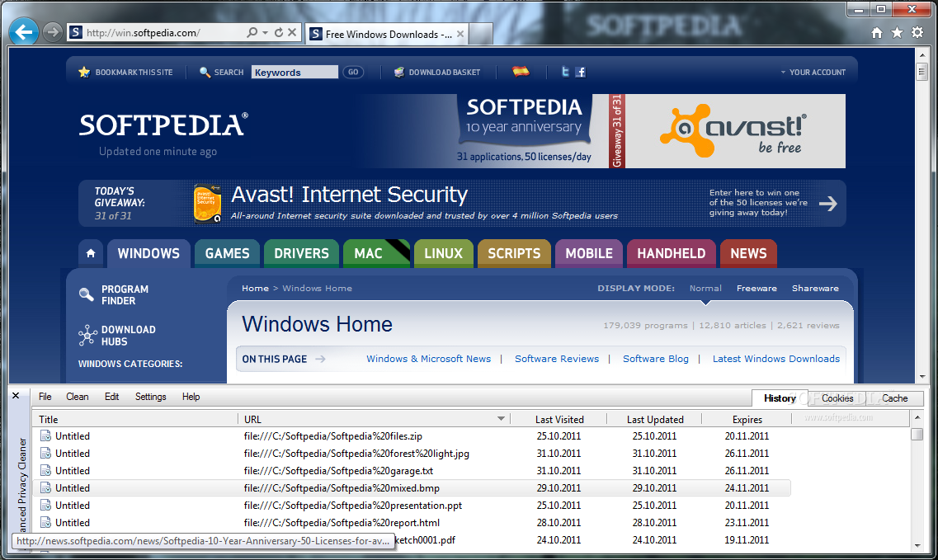
Task: Switch to the MAC section tab
Action: coord(377,253)
